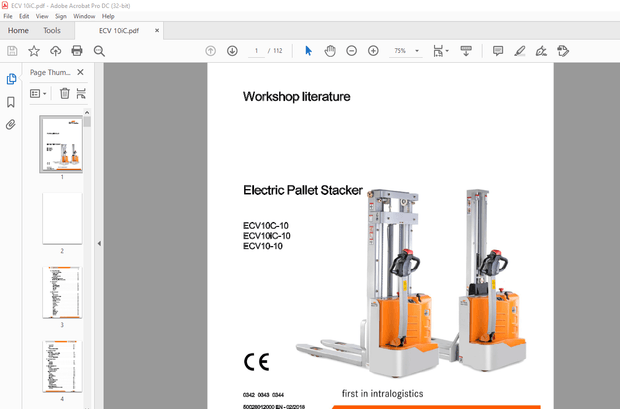Click the scrolling mode toolbar icon
Image resolution: width=620 pixels, height=409 pixels.
point(466,51)
